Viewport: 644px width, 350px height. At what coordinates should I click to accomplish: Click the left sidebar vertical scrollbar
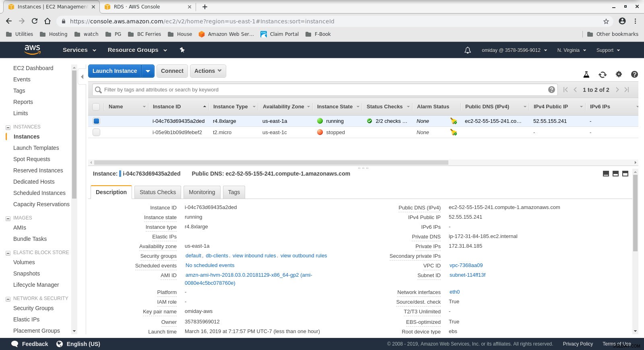click(x=74, y=135)
